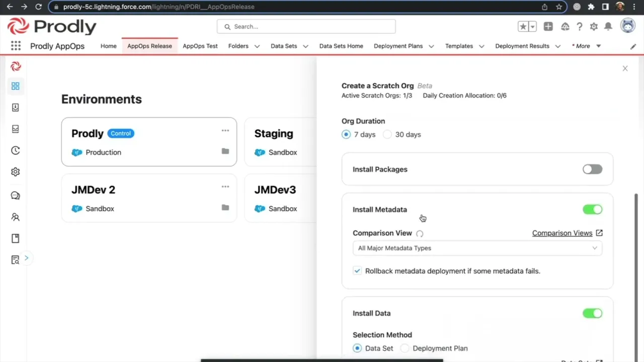Expand All Major Metadata Types dropdown
Viewport: 644px width, 362px height.
point(477,248)
